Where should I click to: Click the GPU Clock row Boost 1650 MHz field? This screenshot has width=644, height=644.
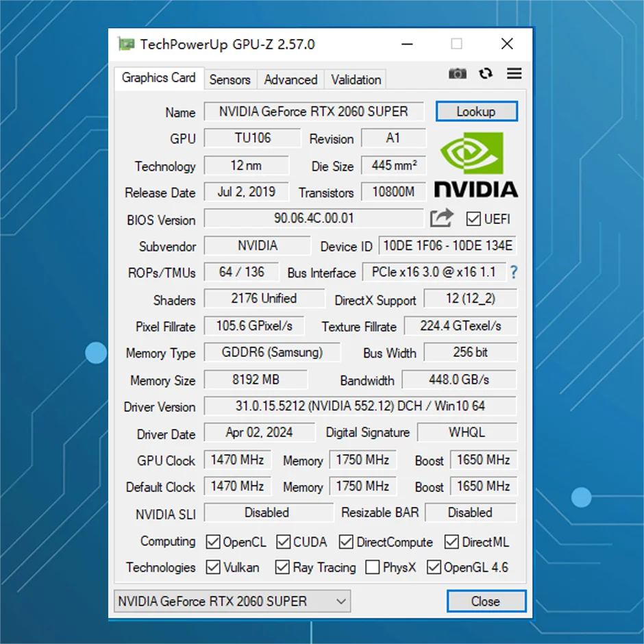(x=484, y=460)
